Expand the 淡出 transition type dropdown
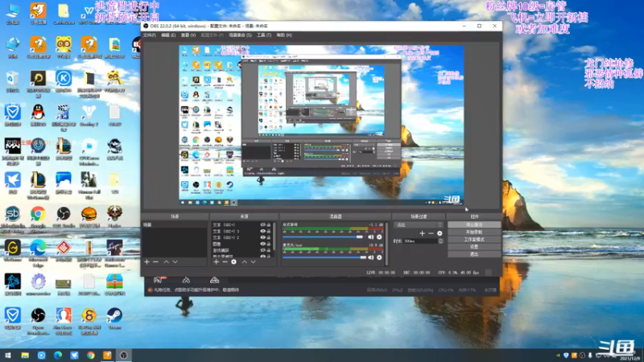 point(418,225)
